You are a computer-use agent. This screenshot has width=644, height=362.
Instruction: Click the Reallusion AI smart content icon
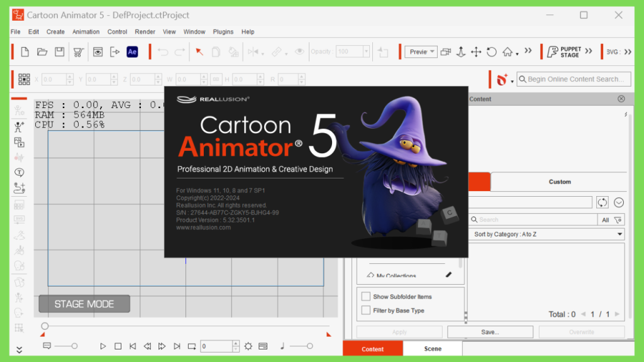tap(502, 79)
